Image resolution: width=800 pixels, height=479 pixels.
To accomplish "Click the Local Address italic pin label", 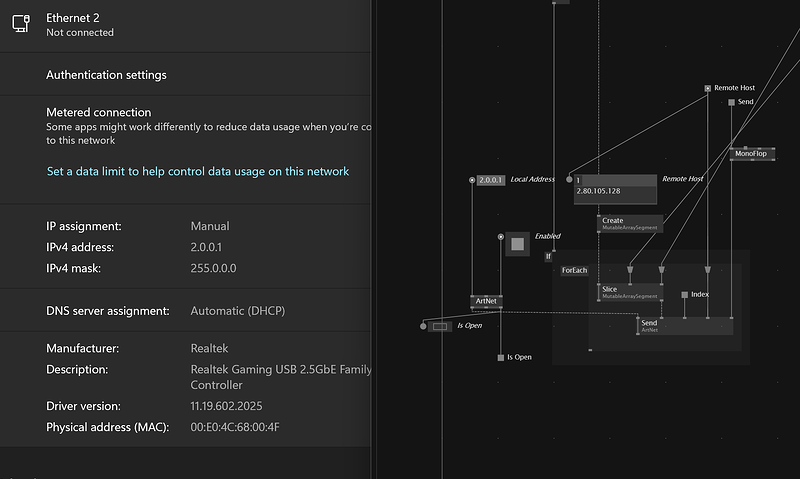I will click(533, 179).
